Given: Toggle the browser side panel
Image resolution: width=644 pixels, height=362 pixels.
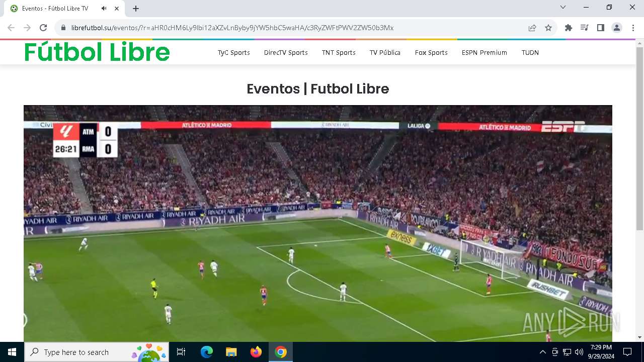Looking at the screenshot, I should (601, 28).
